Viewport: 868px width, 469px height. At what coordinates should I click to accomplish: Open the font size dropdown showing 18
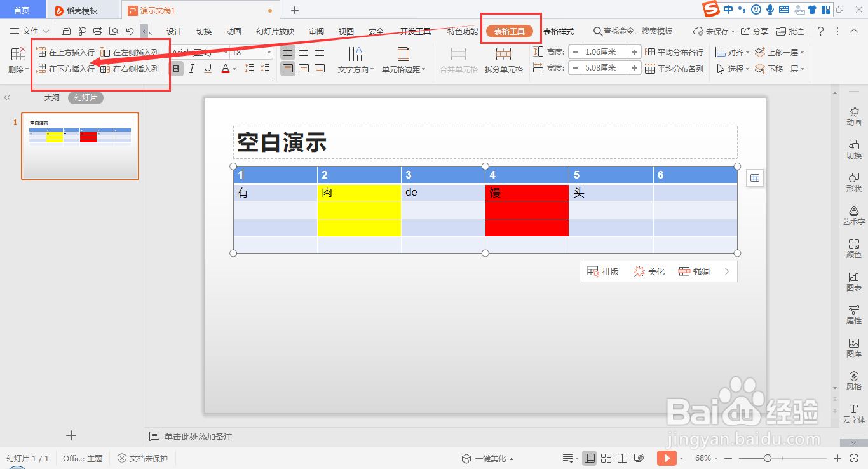click(269, 53)
